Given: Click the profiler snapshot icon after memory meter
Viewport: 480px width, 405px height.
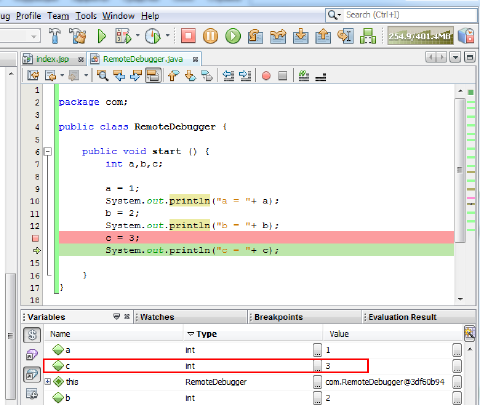Looking at the screenshot, I should 466,36.
